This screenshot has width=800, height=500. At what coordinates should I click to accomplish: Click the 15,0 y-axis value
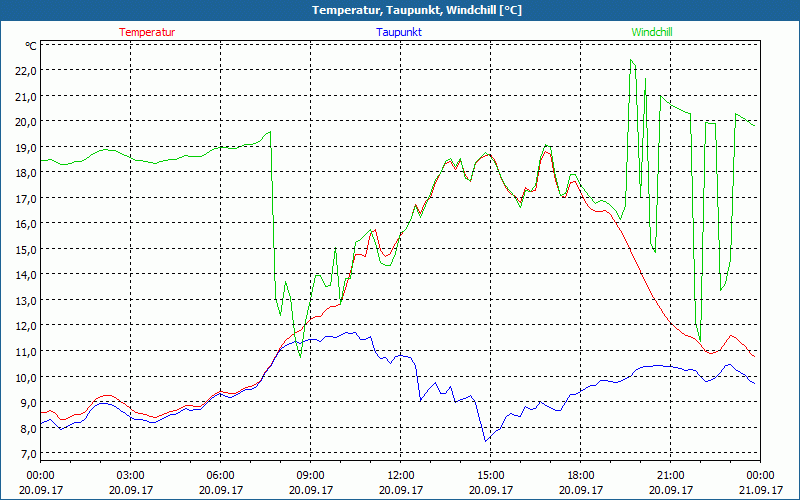(x=26, y=249)
